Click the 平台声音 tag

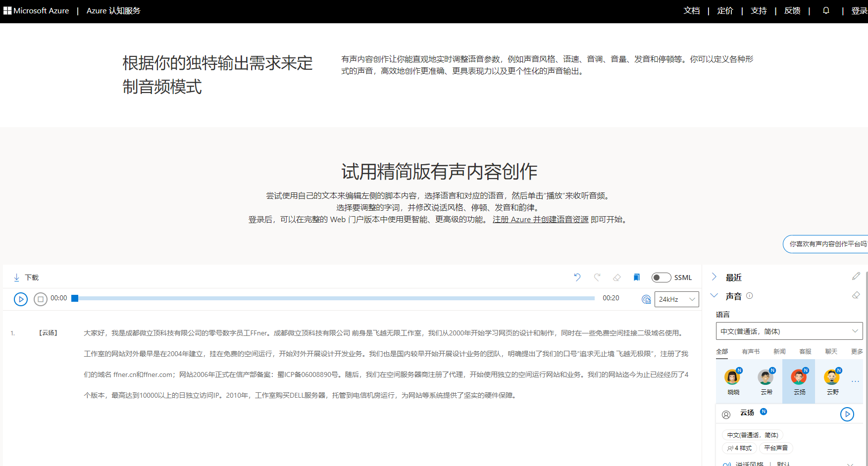pyautogui.click(x=776, y=448)
